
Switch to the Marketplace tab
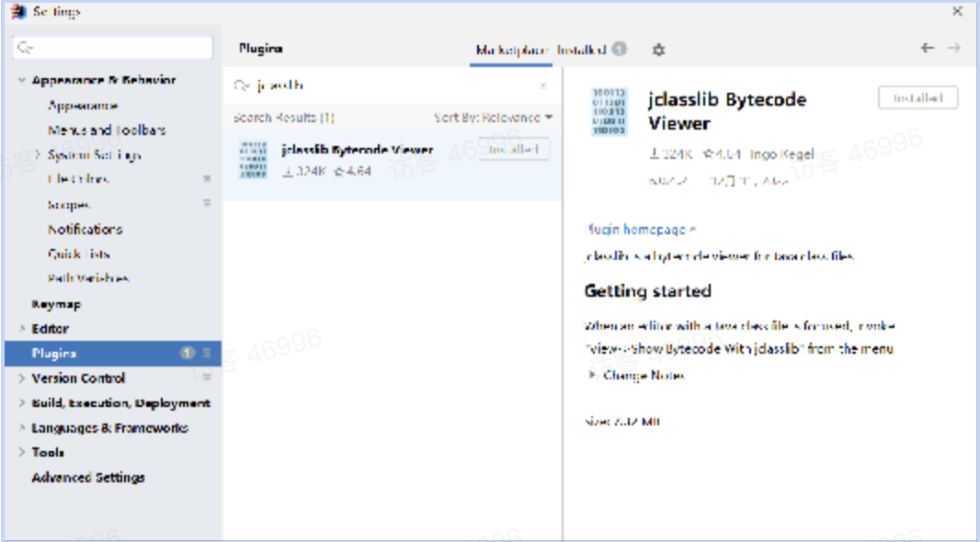pos(510,50)
